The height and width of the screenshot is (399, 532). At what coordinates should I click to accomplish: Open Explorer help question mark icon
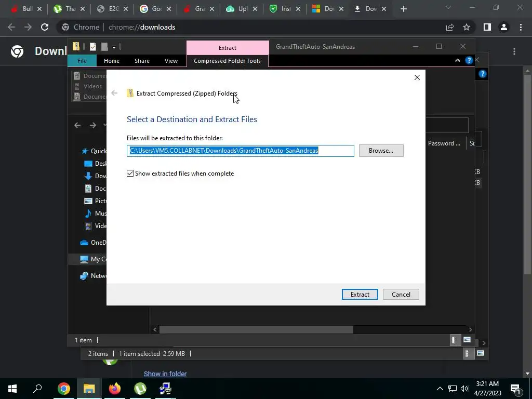pyautogui.click(x=469, y=60)
